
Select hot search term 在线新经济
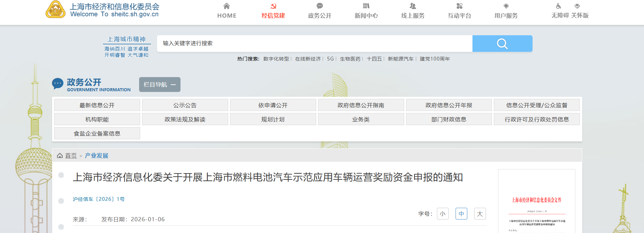(308, 59)
